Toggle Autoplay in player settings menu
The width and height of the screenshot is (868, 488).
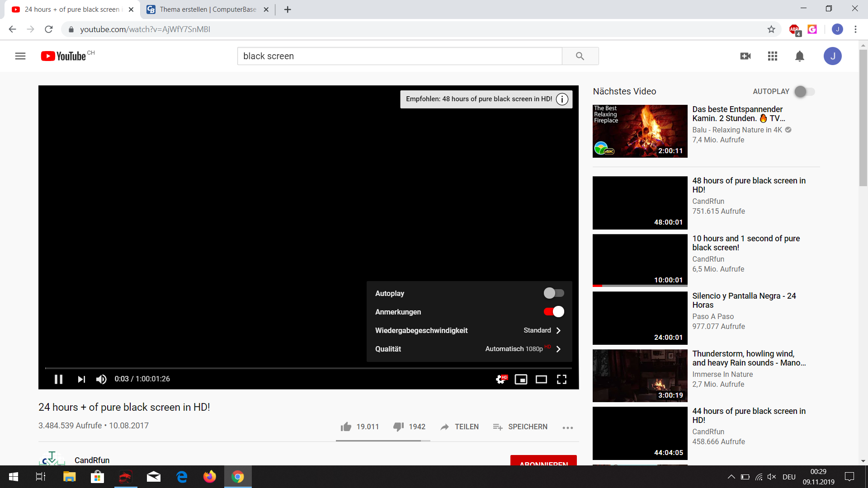(x=553, y=293)
